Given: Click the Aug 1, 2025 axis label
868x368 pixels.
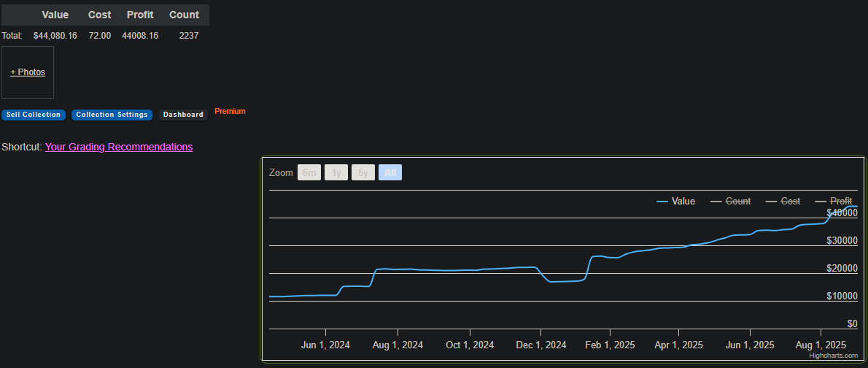Looking at the screenshot, I should [821, 345].
